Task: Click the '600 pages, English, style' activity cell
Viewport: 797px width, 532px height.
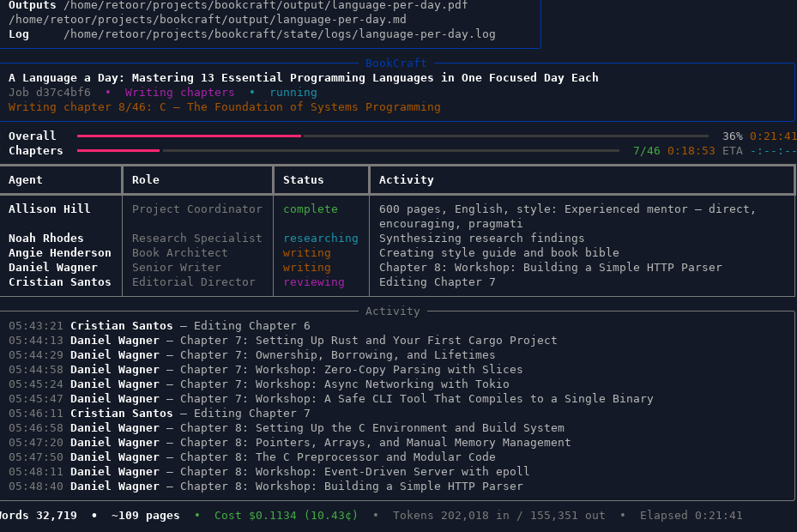Action: (x=567, y=216)
